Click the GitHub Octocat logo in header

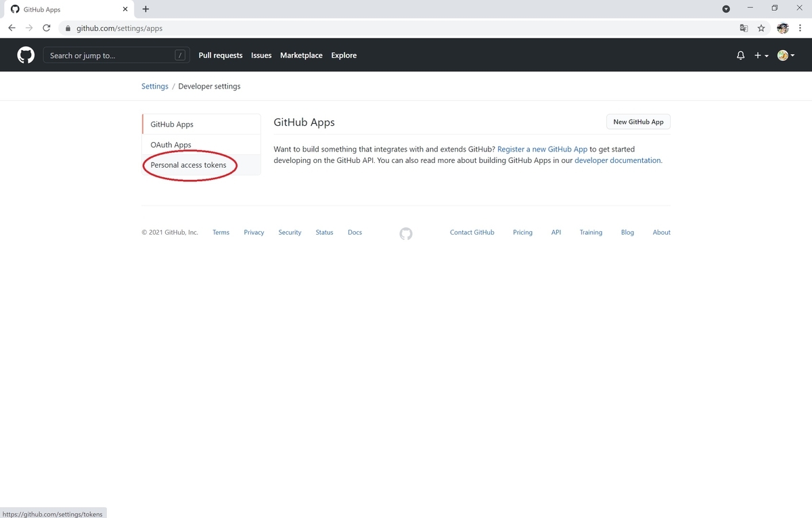click(26, 55)
